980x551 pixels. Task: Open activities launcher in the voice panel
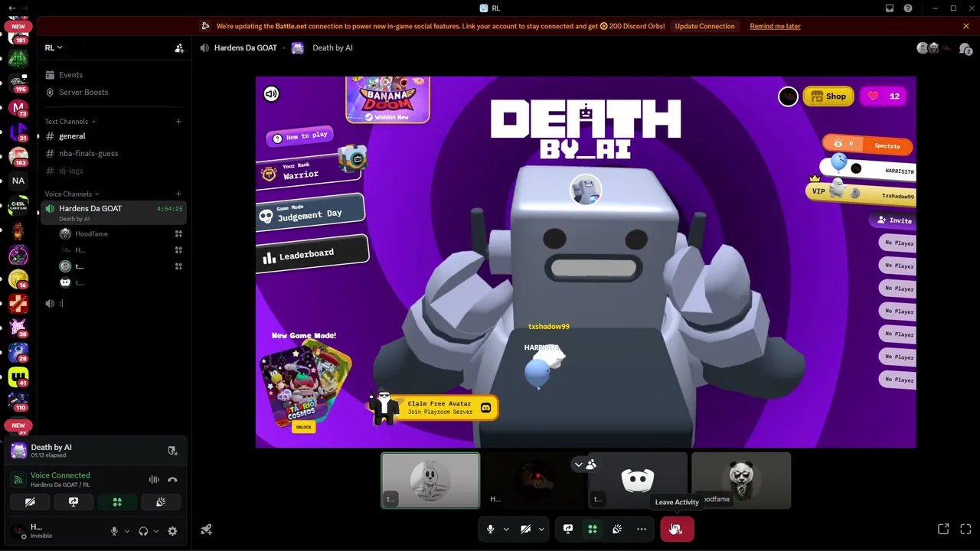[117, 502]
